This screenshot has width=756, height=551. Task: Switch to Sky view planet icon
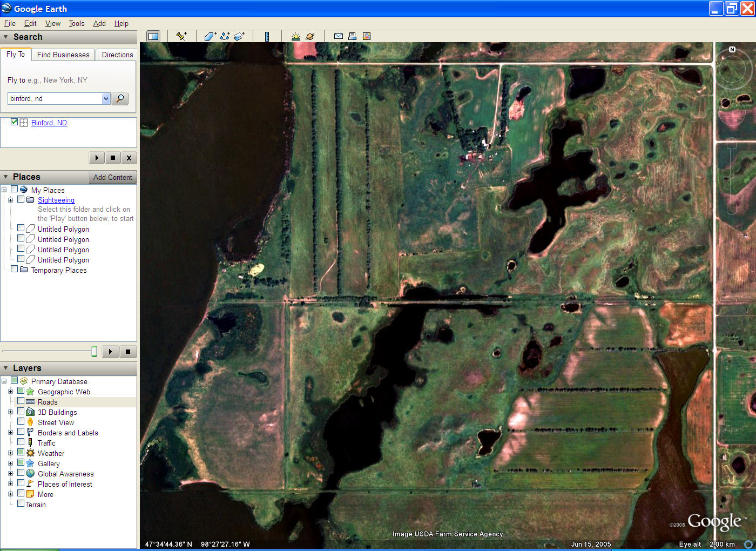[x=310, y=36]
